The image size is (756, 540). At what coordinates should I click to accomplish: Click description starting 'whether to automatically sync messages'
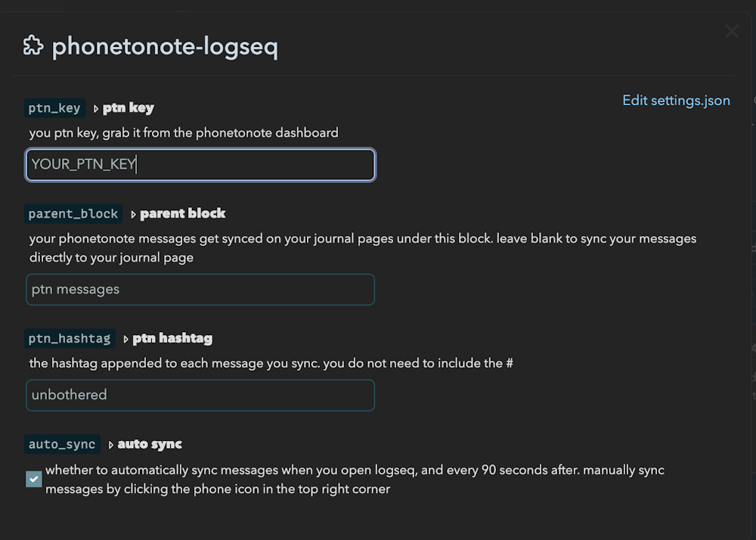click(355, 479)
